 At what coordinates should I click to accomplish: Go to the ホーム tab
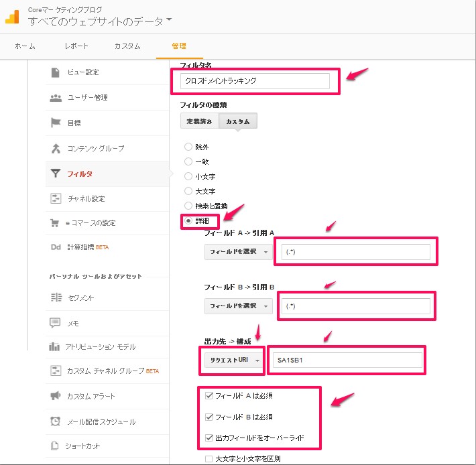coord(25,46)
